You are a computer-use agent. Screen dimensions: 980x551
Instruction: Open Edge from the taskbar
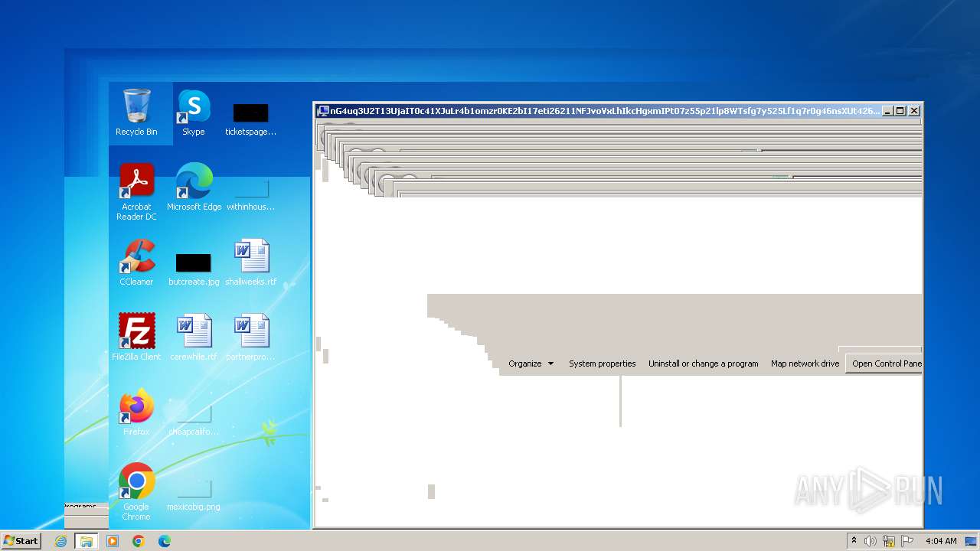click(x=165, y=541)
